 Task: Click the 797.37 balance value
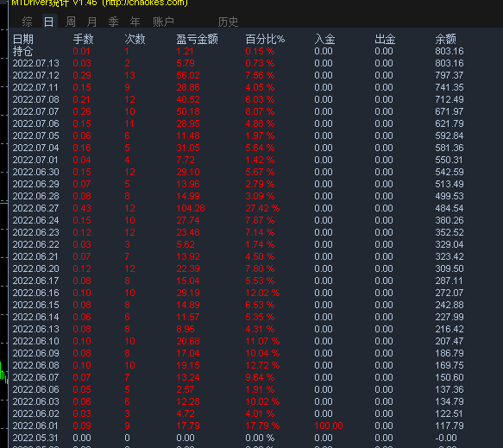(x=450, y=75)
